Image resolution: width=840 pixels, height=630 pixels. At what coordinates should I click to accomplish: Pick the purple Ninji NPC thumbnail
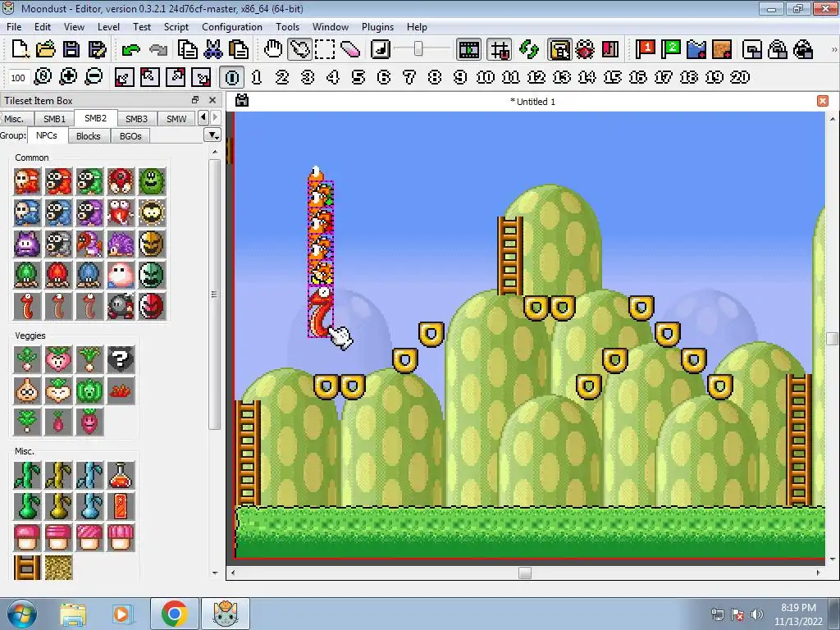[x=27, y=244]
